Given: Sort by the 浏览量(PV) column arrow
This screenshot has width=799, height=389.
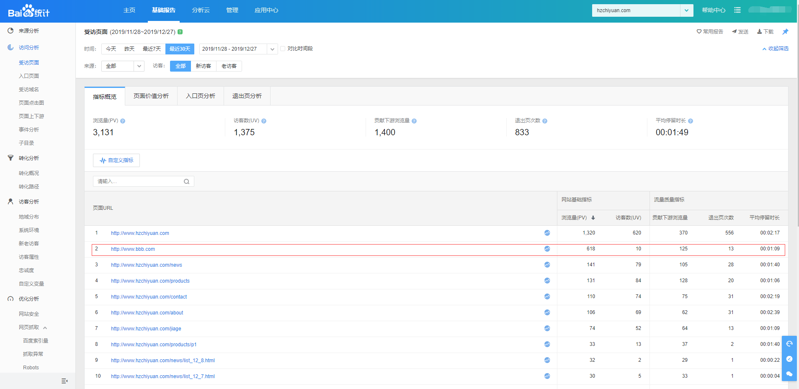Looking at the screenshot, I should pos(593,218).
